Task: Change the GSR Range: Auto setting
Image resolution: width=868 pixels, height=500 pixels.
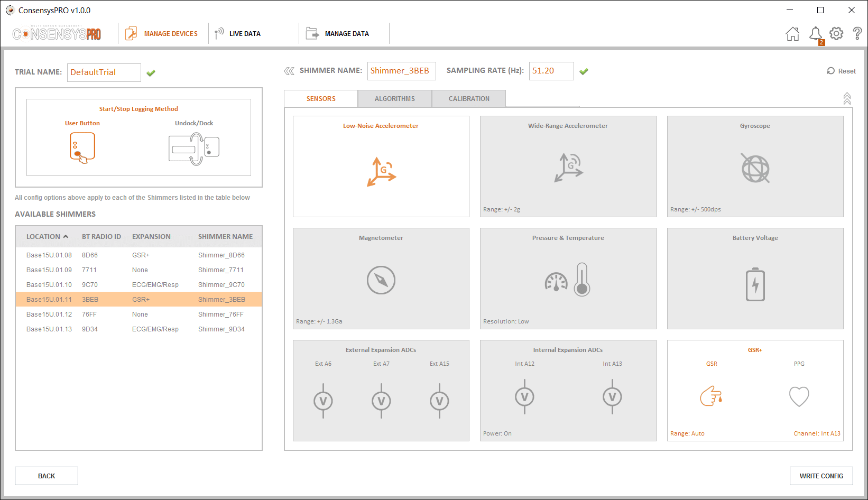Action: tap(687, 434)
